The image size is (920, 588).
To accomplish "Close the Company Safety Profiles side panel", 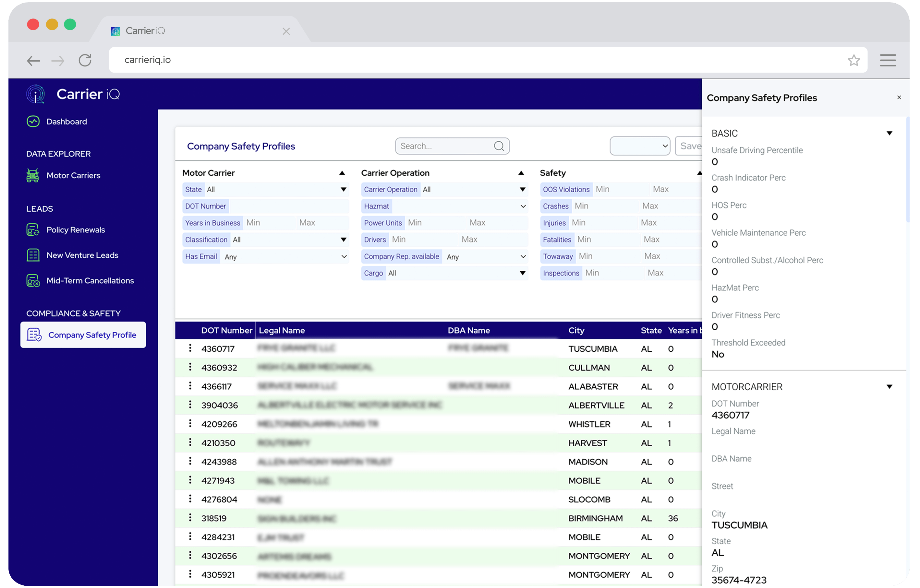I will 899,97.
